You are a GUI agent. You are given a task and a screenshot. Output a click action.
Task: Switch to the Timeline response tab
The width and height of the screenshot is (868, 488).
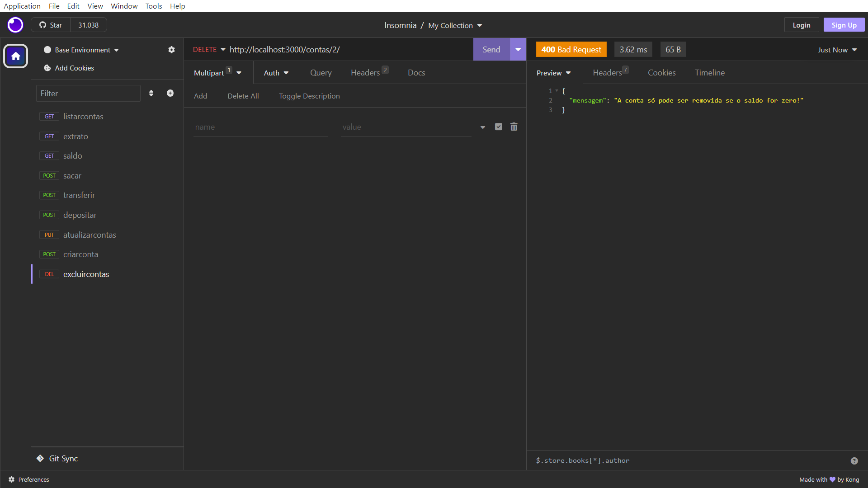pos(709,73)
